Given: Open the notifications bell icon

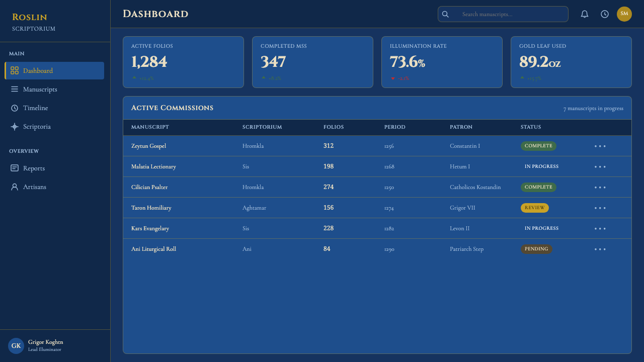Looking at the screenshot, I should (585, 14).
